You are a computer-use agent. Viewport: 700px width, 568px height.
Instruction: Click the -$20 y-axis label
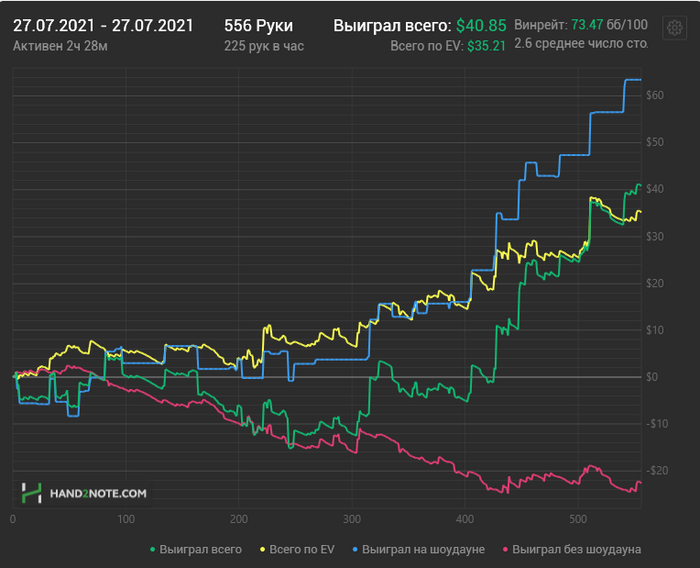655,470
